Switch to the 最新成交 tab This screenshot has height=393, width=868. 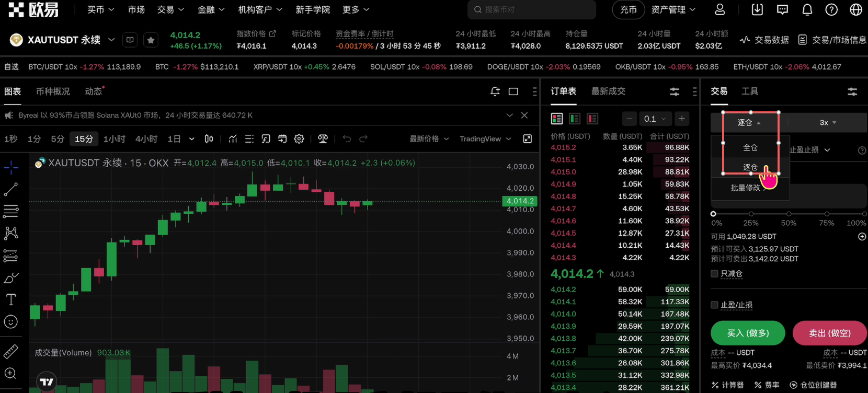tap(608, 91)
